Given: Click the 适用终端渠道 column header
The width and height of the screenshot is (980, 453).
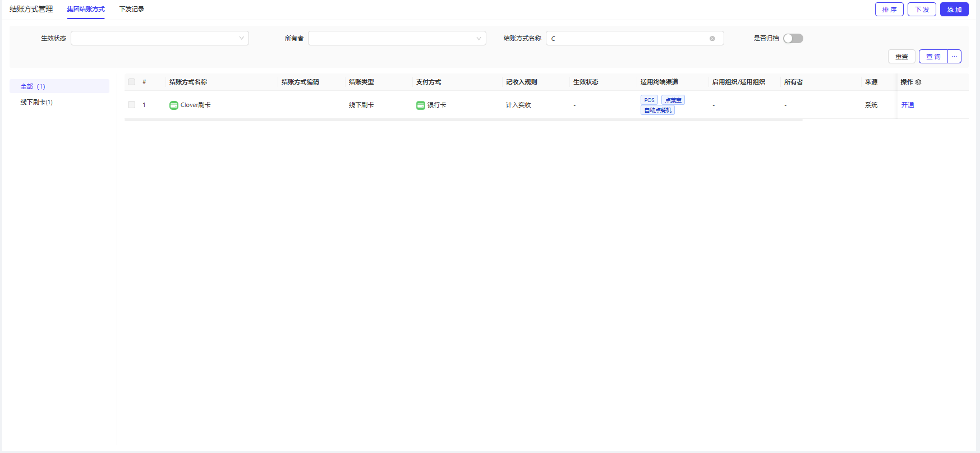Looking at the screenshot, I should pyautogui.click(x=659, y=82).
